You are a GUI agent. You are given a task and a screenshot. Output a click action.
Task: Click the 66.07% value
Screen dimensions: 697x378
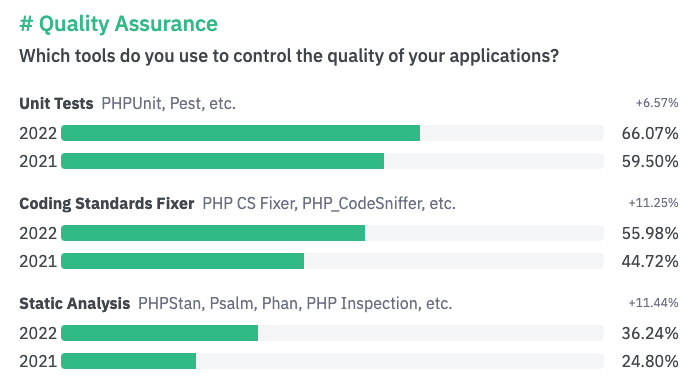click(650, 133)
